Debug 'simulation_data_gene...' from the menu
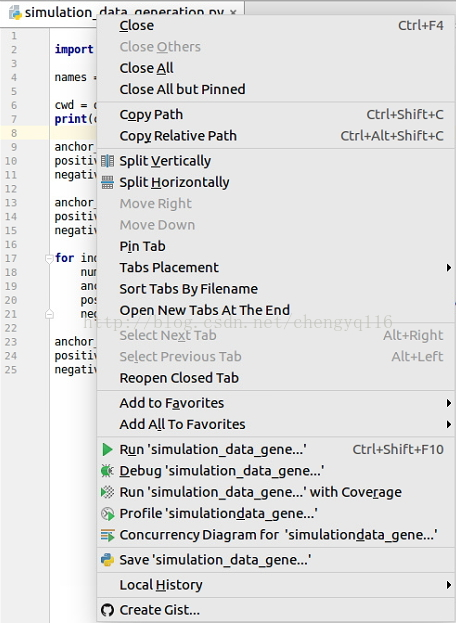Viewport: 456px width, 623px height. (276, 471)
